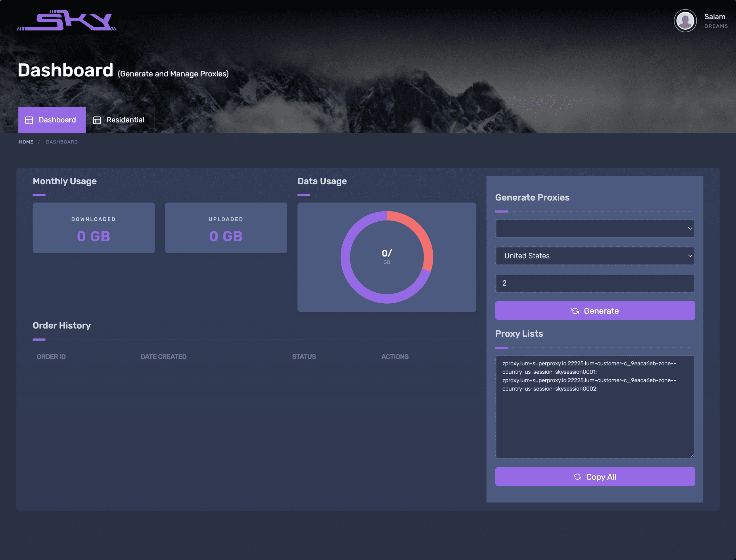Screen dimensions: 736x560
Task: Click the grid icon on the Residential tab
Action: tap(97, 120)
